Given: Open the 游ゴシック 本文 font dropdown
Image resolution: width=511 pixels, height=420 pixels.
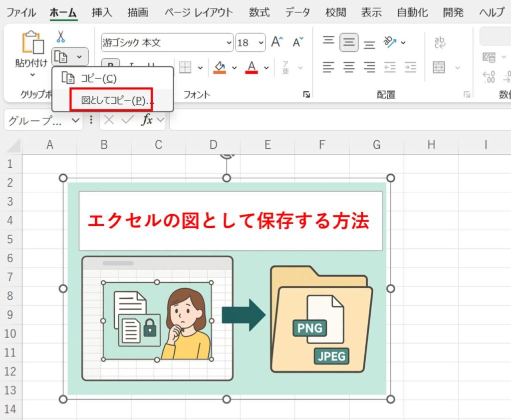Looking at the screenshot, I should (230, 42).
